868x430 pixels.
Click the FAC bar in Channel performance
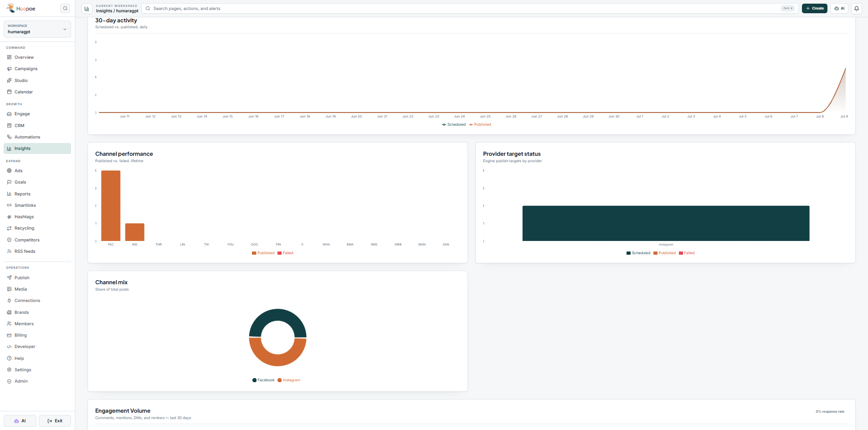(x=111, y=205)
